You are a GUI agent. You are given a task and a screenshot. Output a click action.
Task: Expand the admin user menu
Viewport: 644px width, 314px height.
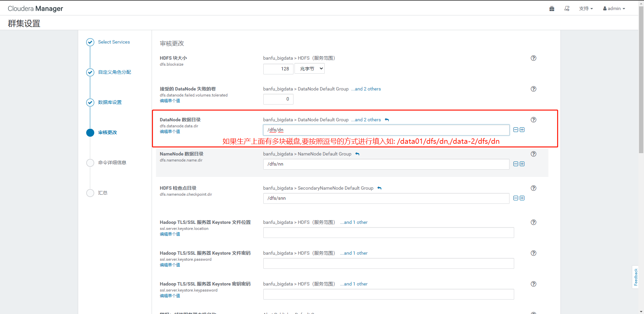tap(614, 9)
